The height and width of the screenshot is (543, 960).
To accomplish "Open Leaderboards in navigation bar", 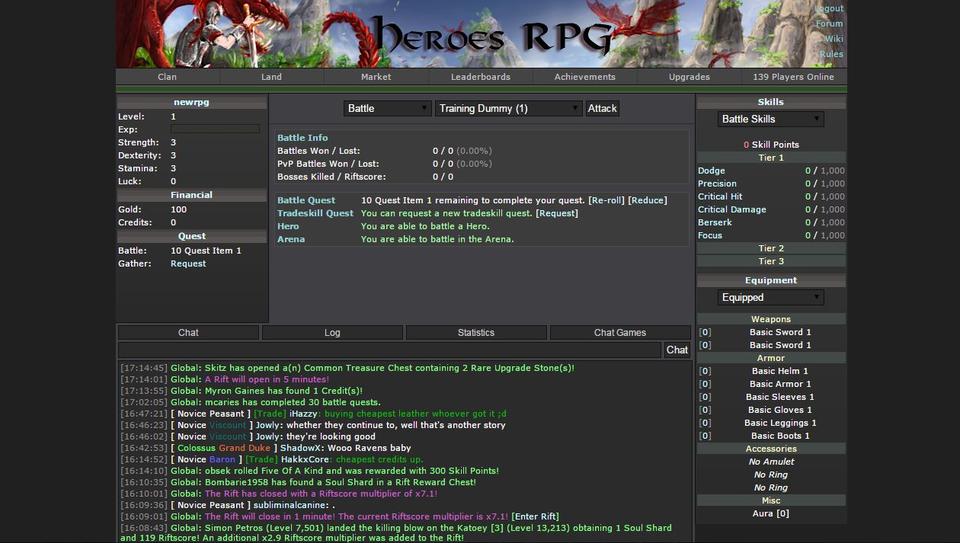I will 481,77.
